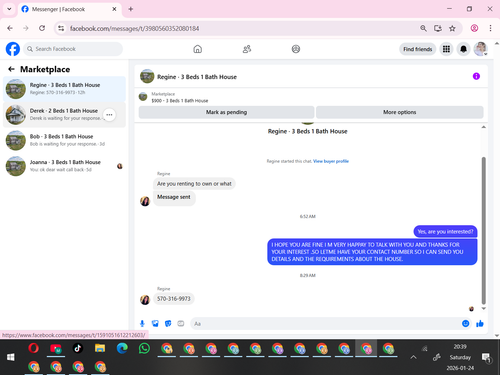This screenshot has width=500, height=375.
Task: Open Opera from taskbar
Action: [33, 349]
